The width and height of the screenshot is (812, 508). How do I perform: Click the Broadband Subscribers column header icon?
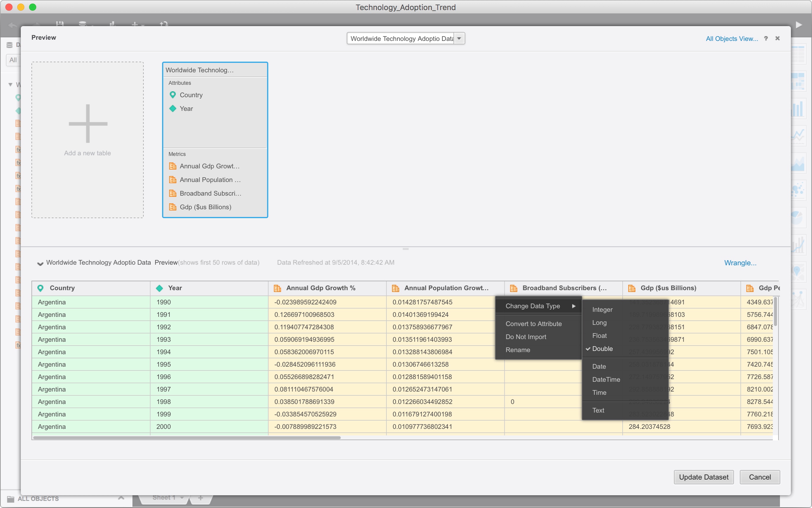click(514, 288)
